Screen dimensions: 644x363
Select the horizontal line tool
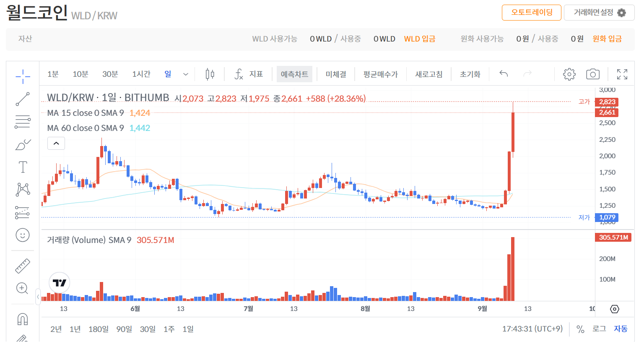point(23,122)
